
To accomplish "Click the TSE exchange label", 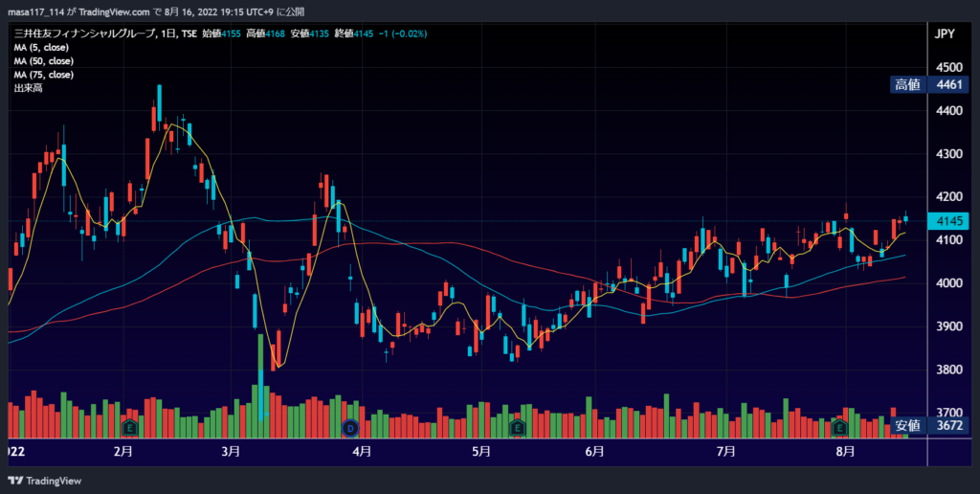I will (x=189, y=34).
